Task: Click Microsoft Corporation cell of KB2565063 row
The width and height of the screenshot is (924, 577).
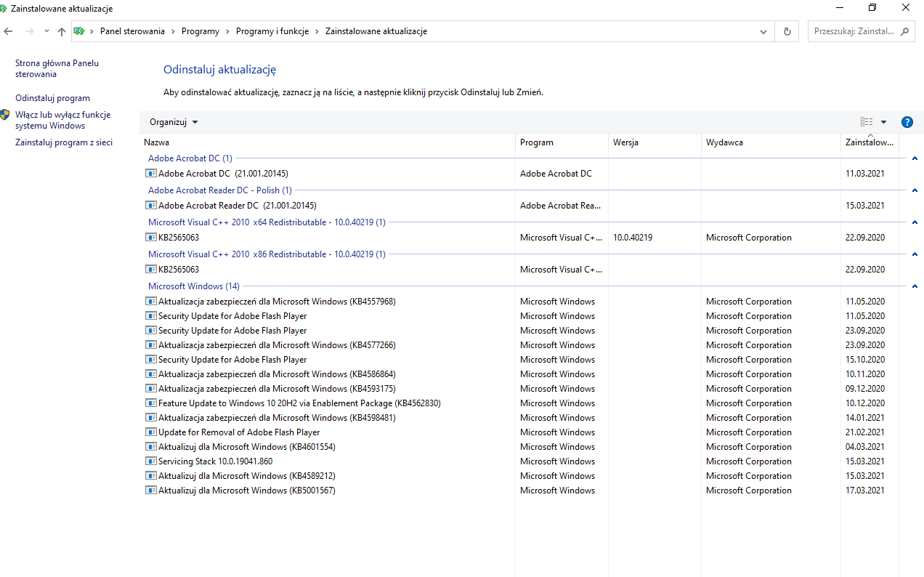Action: pos(749,238)
